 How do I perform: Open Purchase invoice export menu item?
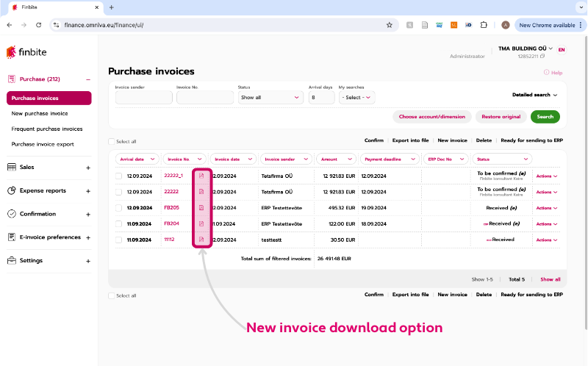[x=43, y=144]
